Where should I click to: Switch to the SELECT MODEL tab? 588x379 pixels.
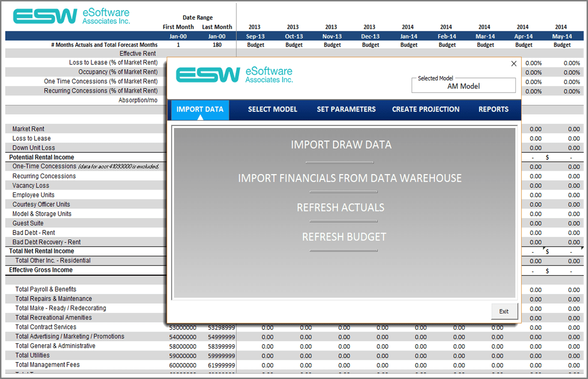point(273,109)
